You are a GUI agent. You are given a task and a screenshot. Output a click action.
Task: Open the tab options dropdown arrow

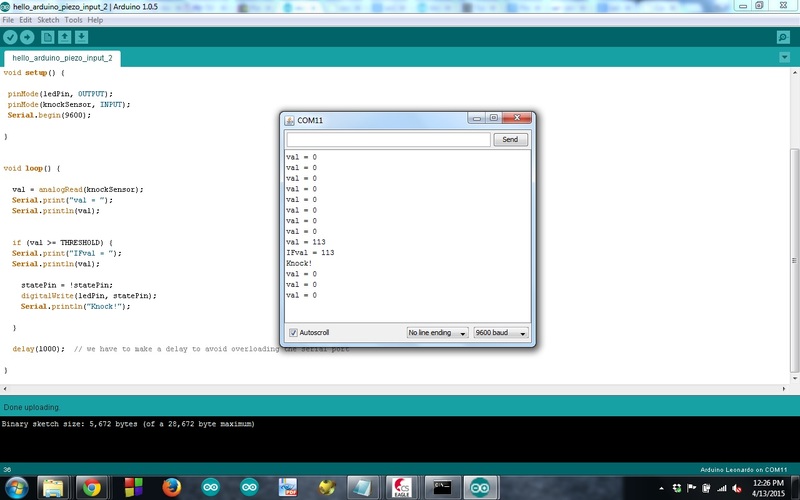(785, 57)
